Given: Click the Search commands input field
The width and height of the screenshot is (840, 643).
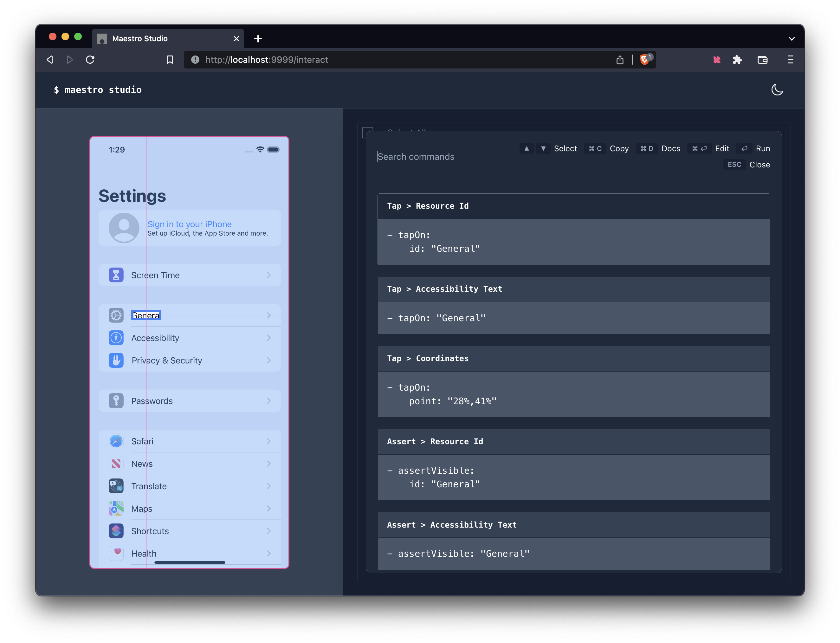Looking at the screenshot, I should click(x=416, y=157).
